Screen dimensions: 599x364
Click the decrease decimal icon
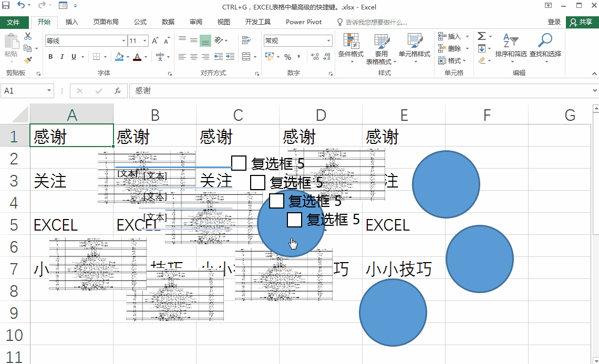click(327, 57)
